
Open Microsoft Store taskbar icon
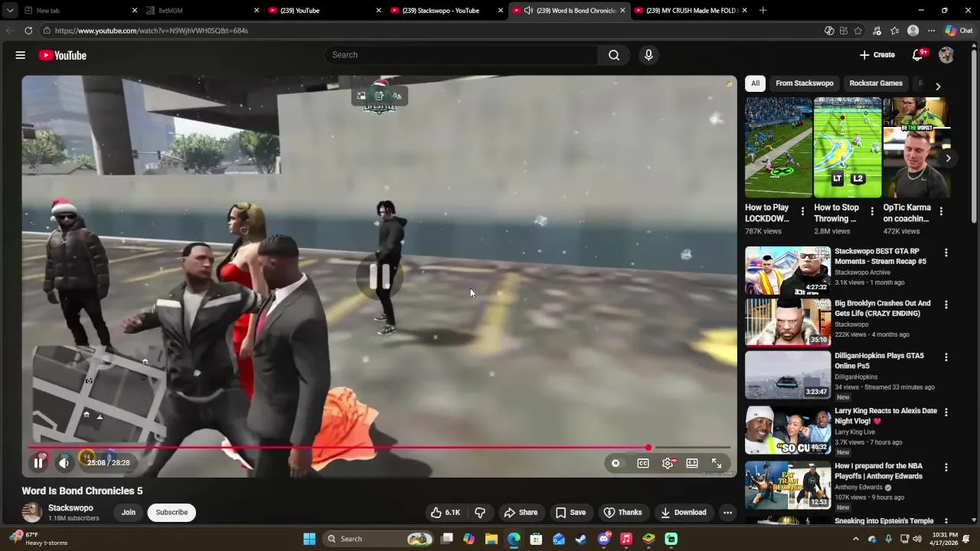(x=536, y=539)
